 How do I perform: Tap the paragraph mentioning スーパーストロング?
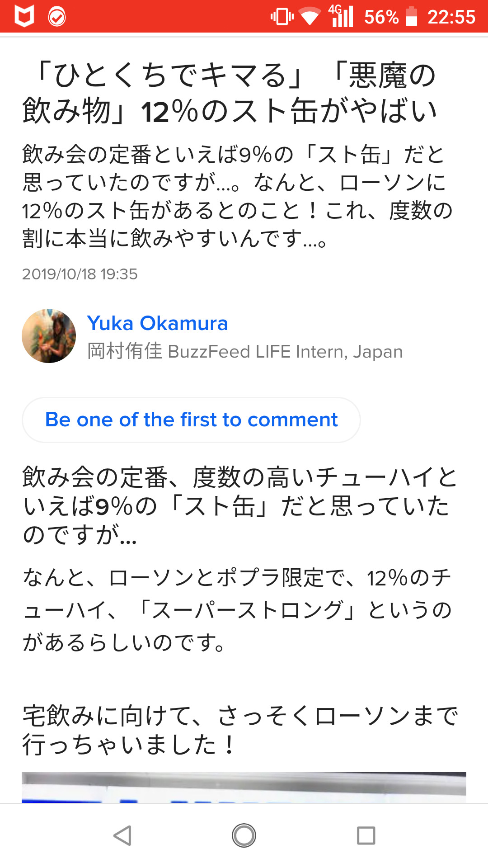pos(237,610)
